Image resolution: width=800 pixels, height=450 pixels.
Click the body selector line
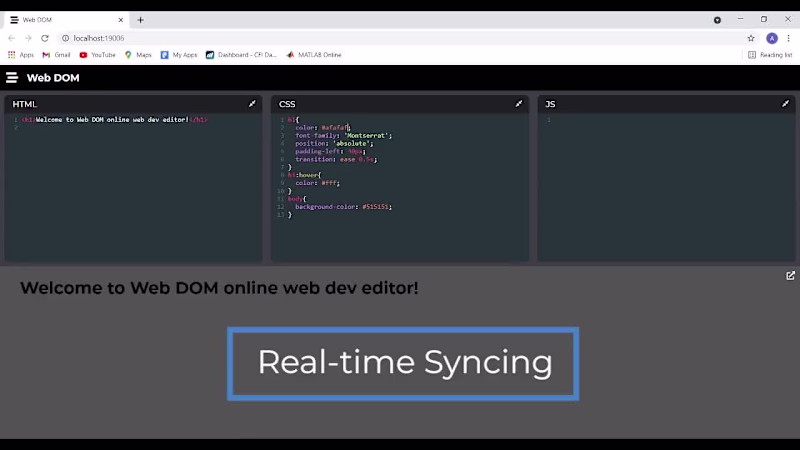(x=297, y=198)
